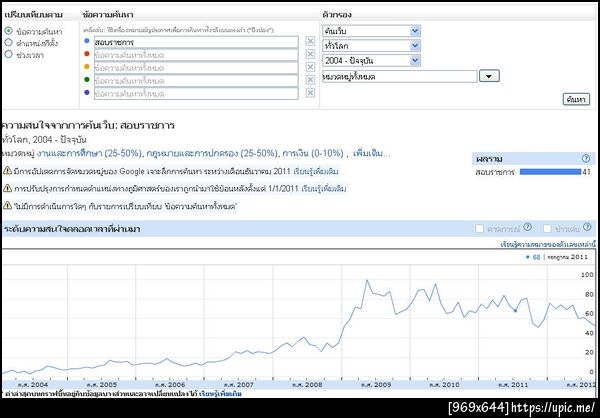Clear the second search term with its X

tap(310, 54)
